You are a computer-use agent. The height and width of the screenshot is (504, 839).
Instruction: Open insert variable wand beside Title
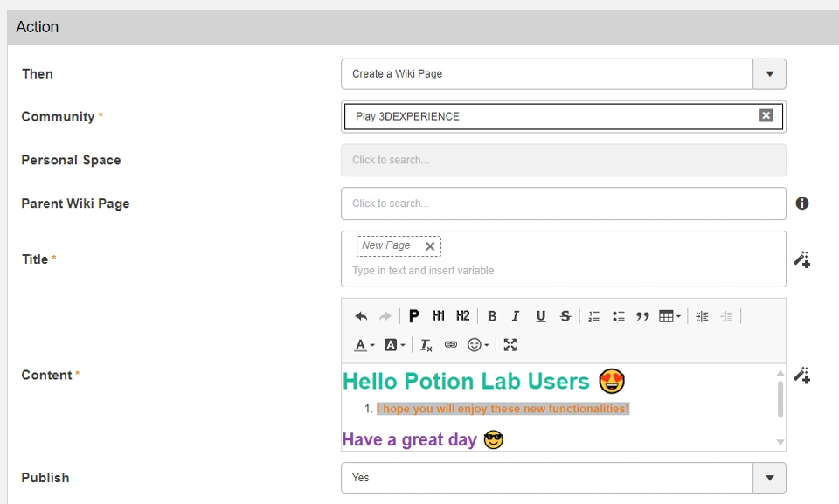(801, 259)
